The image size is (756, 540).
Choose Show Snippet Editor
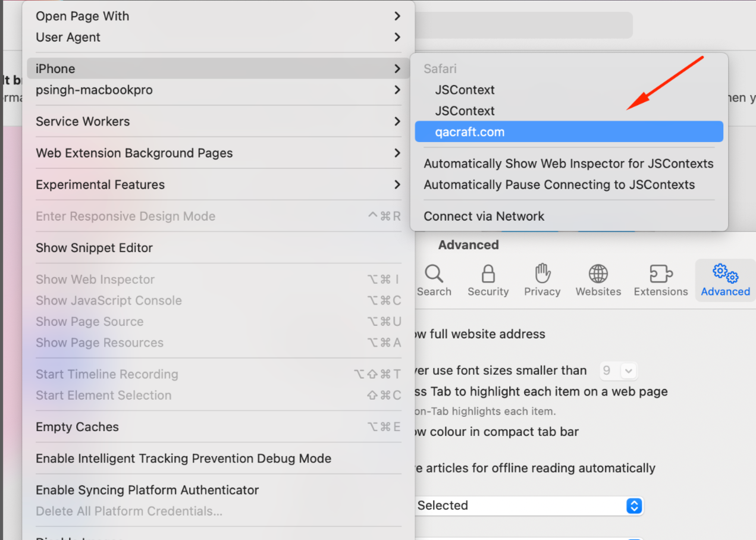pyautogui.click(x=218, y=248)
